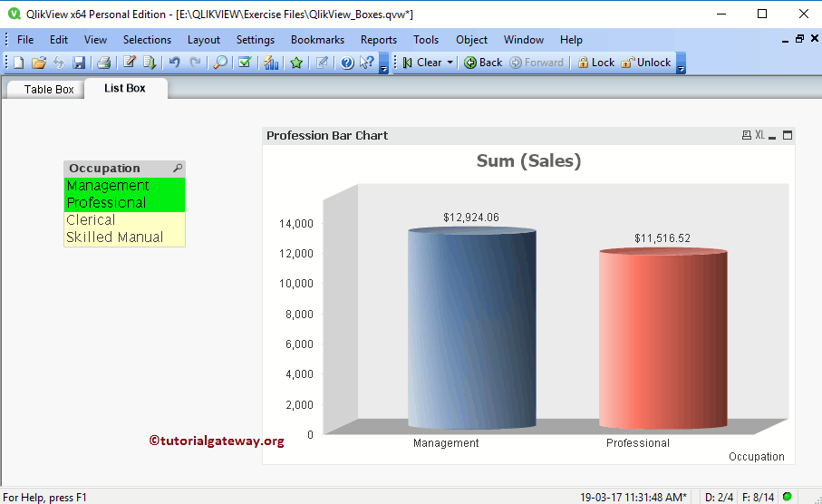Send chart to Excel via XL icon
822x504 pixels.
tap(759, 135)
